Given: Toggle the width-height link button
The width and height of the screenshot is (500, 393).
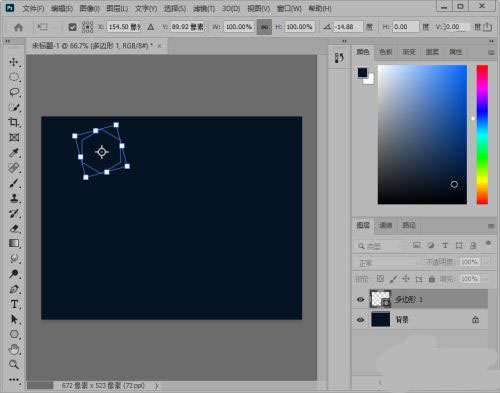Looking at the screenshot, I should point(264,27).
